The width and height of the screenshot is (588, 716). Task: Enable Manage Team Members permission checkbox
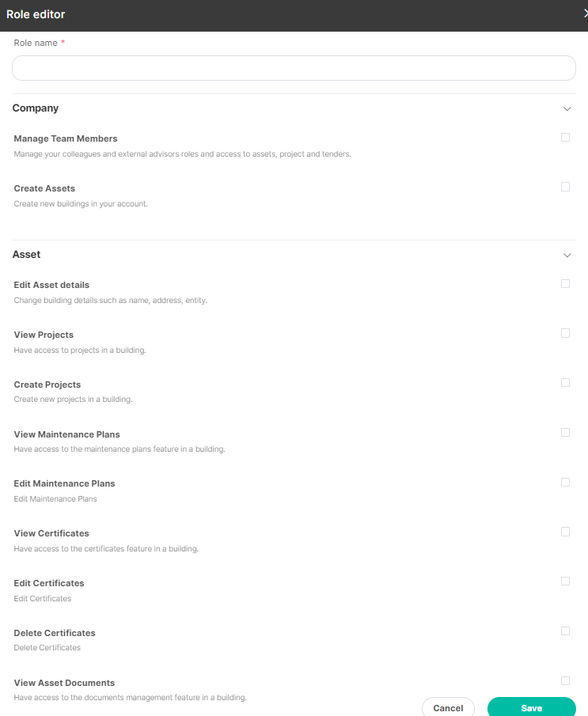565,138
